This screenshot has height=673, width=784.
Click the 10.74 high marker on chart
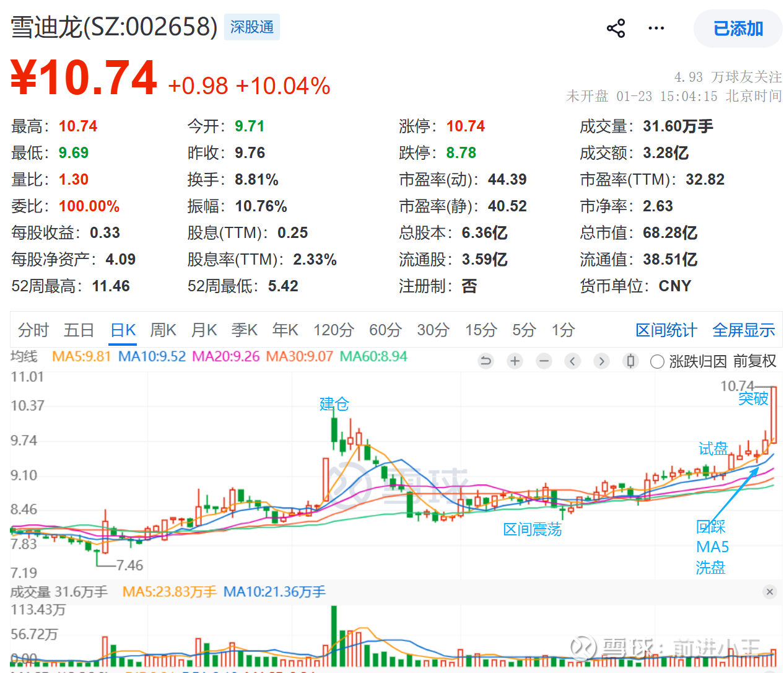[x=737, y=386]
